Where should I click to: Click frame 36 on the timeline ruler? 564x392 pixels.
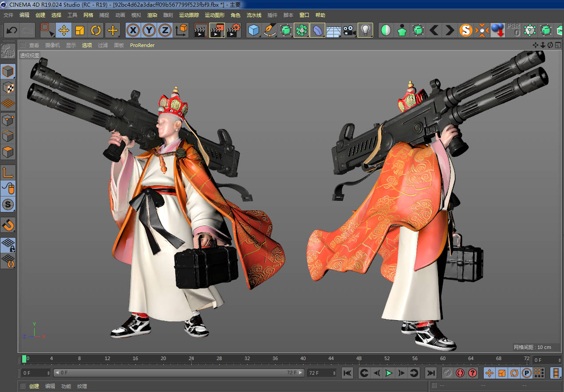pyautogui.click(x=275, y=359)
